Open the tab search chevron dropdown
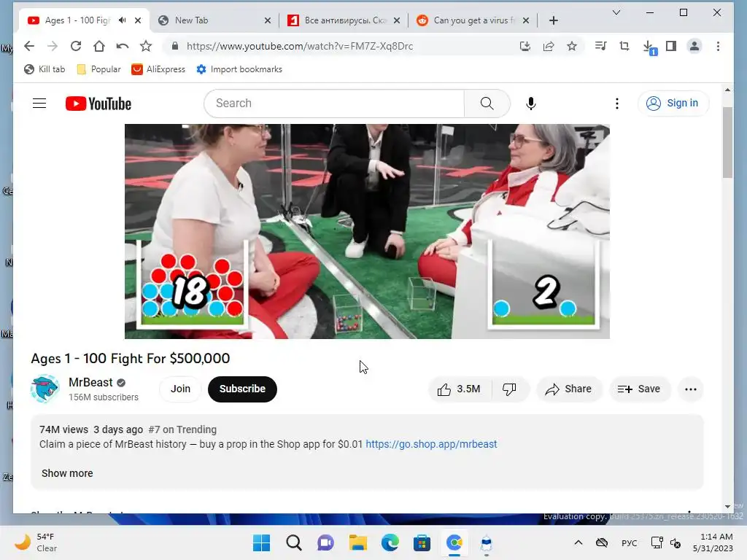 [x=616, y=12]
